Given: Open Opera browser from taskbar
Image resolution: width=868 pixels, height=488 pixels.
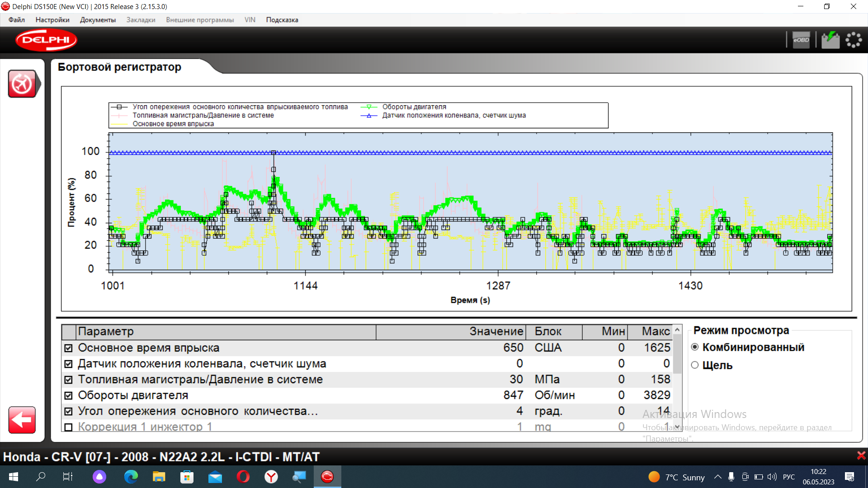Looking at the screenshot, I should tap(243, 477).
